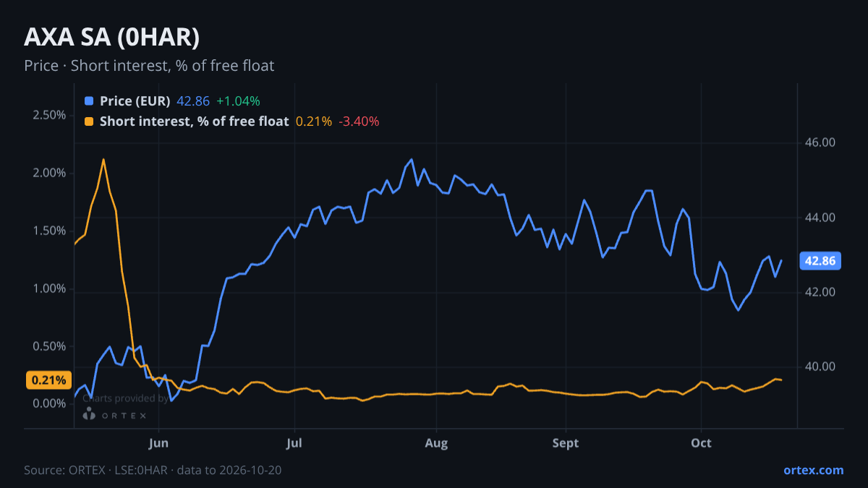Click the AXA SA (0HAR) title

point(112,37)
